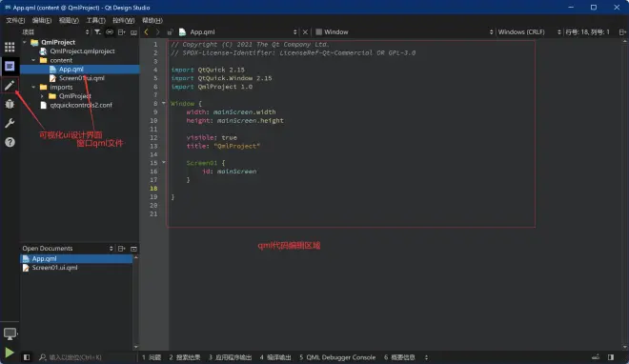The width and height of the screenshot is (629, 364).
Task: Open the 工具(T) menu
Action: (96, 20)
